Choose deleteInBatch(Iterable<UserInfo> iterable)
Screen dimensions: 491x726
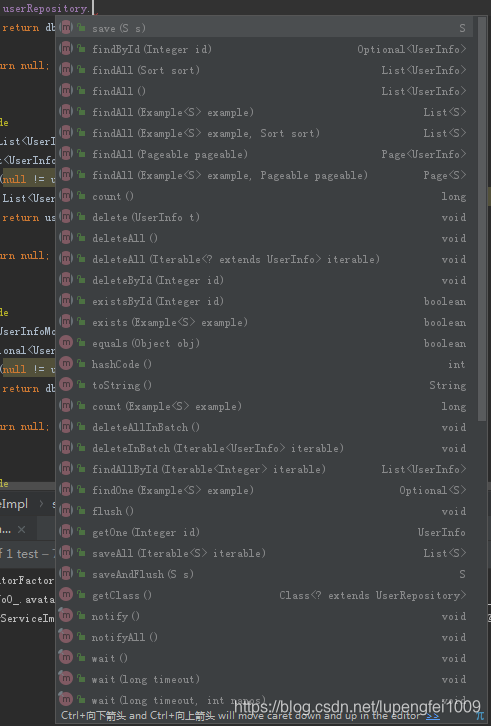pyautogui.click(x=264, y=448)
